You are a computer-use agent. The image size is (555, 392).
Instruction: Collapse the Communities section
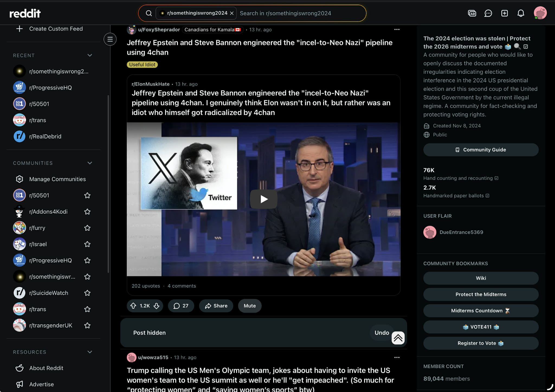pyautogui.click(x=90, y=163)
